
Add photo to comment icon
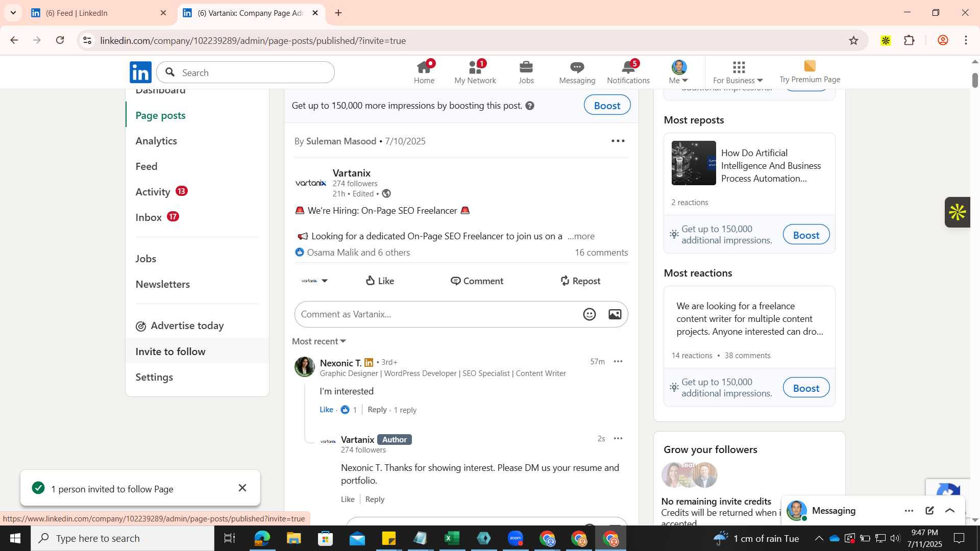pos(615,314)
